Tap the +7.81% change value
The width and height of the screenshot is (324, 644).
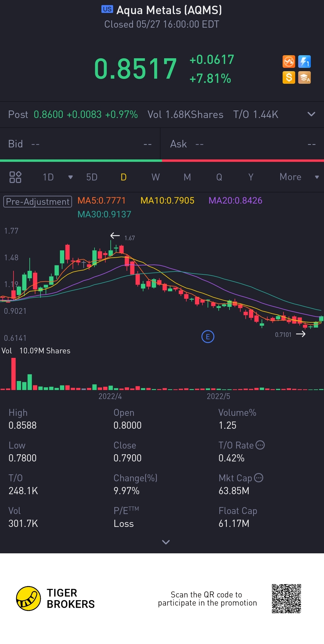pos(210,79)
